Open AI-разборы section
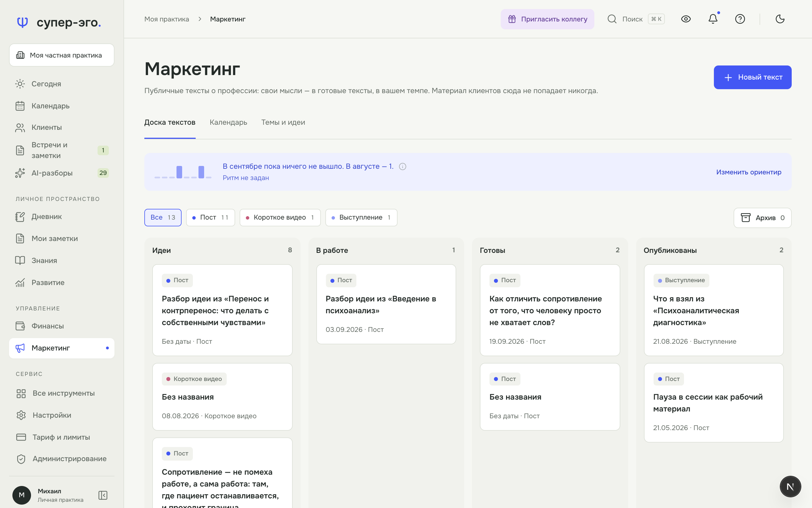Viewport: 812px width, 508px height. point(62,173)
